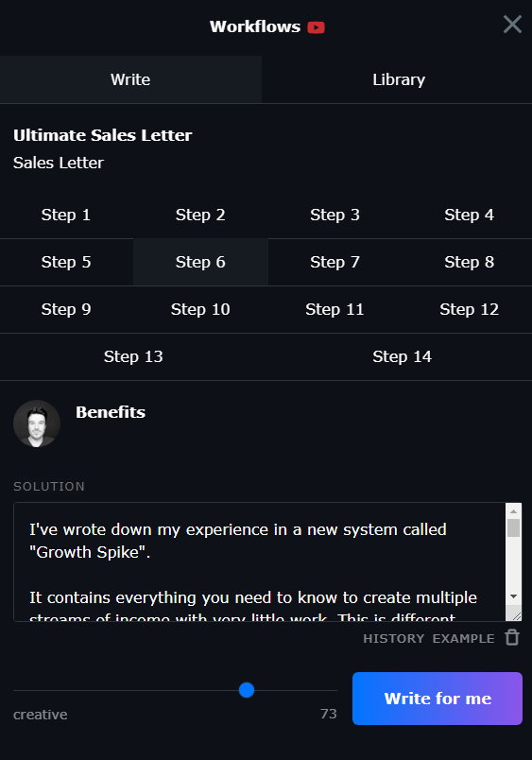Viewport: 532px width, 760px height.
Task: Close the Workflows panel with X
Action: 512,25
